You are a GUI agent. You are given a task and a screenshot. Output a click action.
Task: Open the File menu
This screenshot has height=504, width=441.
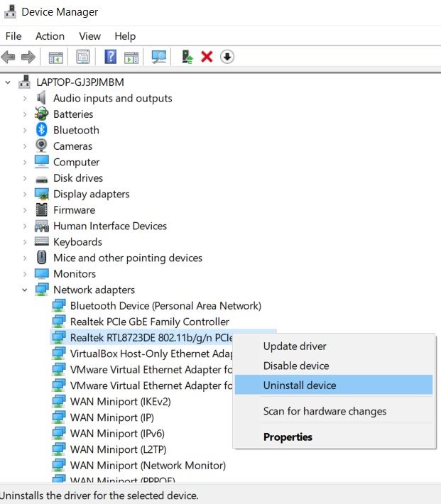tap(13, 36)
